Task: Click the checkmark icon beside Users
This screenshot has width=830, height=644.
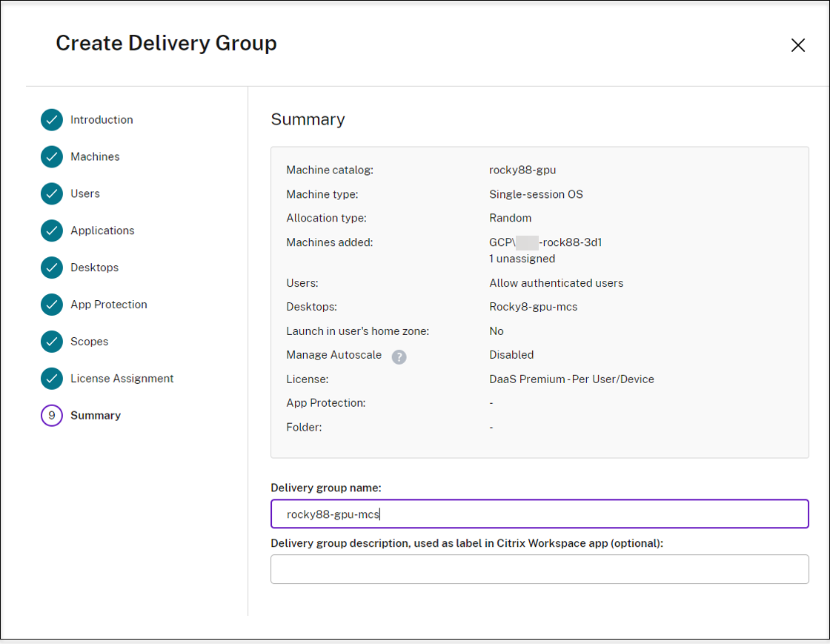Action: (x=51, y=193)
